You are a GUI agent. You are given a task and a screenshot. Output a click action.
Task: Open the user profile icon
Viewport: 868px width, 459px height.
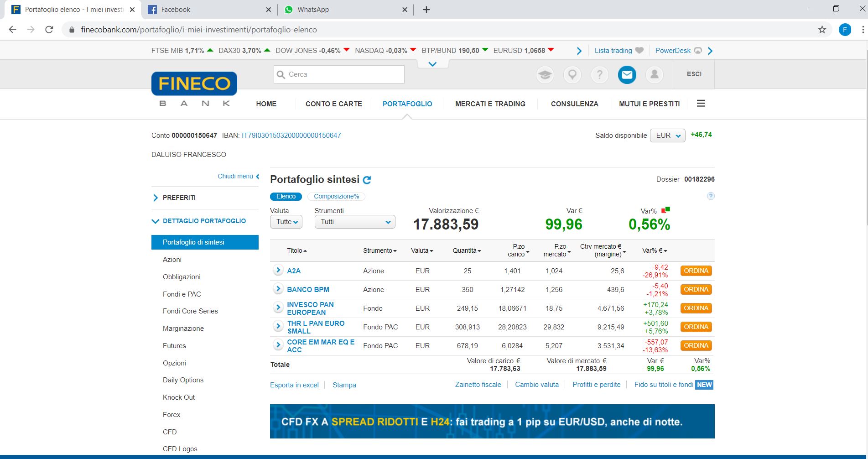click(x=654, y=74)
